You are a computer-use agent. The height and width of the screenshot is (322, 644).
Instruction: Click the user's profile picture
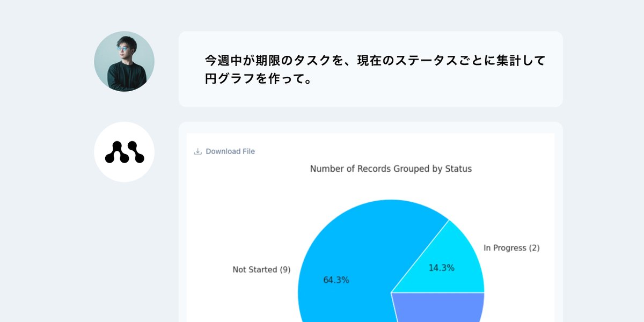124,61
